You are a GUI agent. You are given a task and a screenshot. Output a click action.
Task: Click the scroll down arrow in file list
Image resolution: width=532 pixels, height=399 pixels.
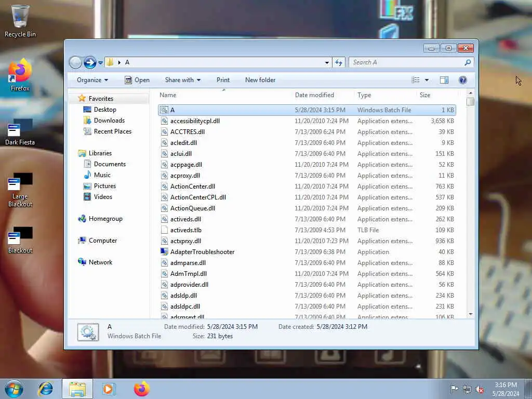[x=470, y=314]
